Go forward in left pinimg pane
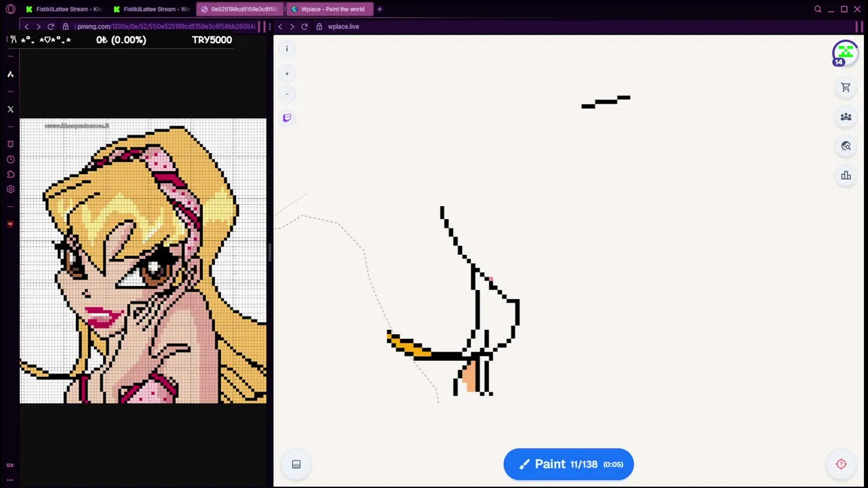 pyautogui.click(x=38, y=26)
